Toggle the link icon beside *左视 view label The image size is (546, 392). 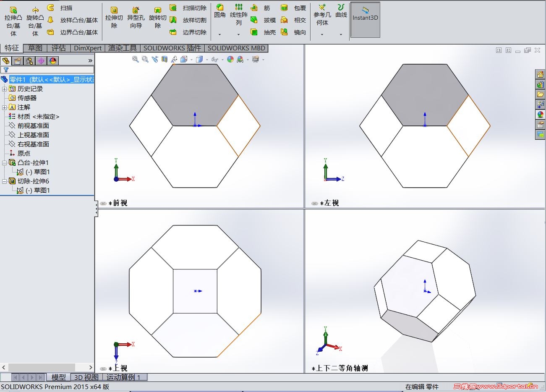pyautogui.click(x=315, y=204)
